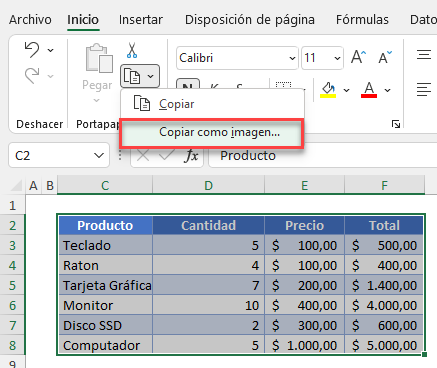
Task: Click the Redo arrow icon
Action: (32, 76)
